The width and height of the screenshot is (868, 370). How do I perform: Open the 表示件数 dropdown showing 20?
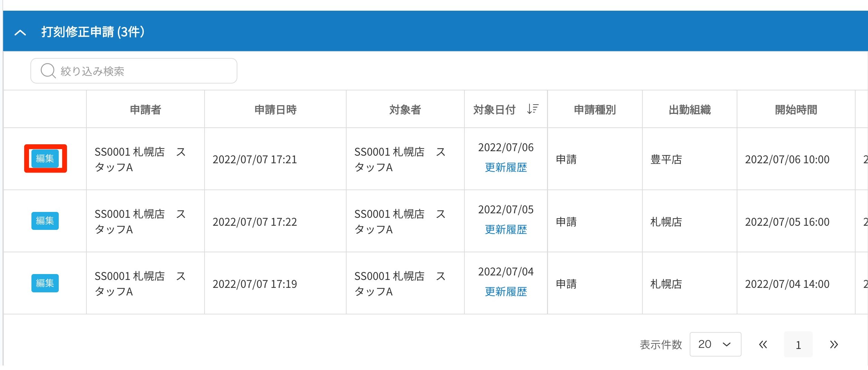coord(715,344)
